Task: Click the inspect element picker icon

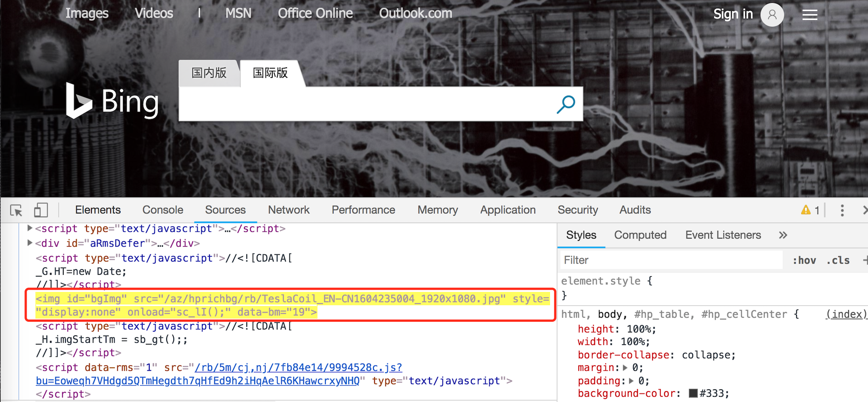Action: coord(16,210)
